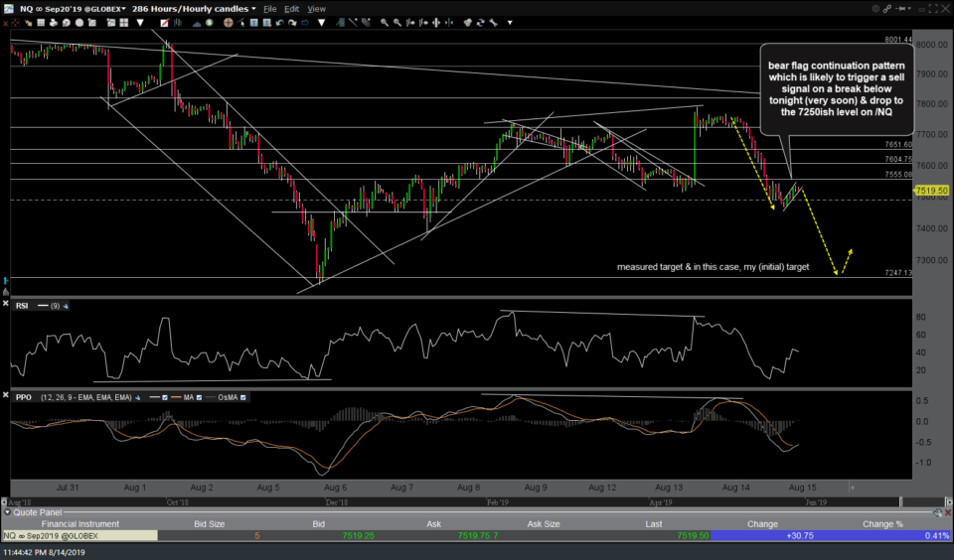Click the RSI (9) settings icon
954x560 pixels.
point(66,306)
